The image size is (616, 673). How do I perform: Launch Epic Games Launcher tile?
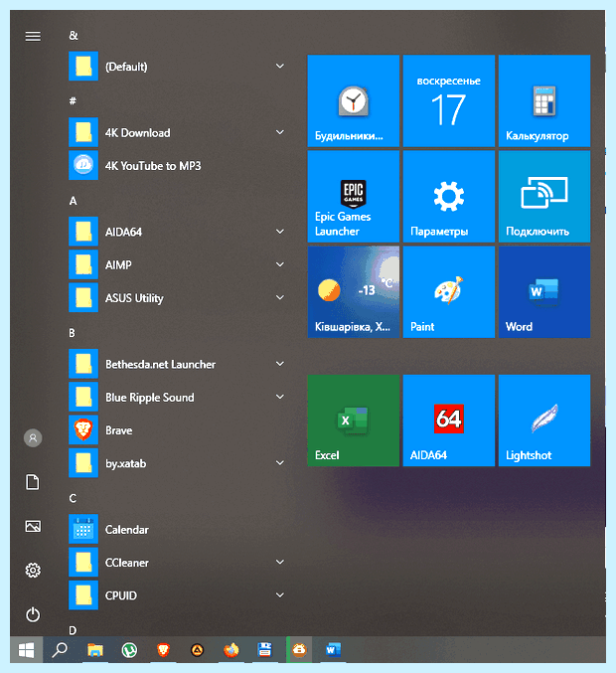[x=353, y=197]
